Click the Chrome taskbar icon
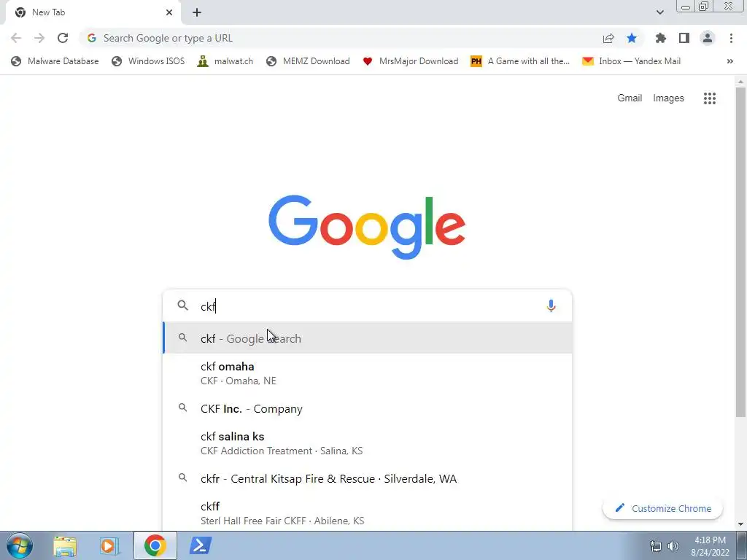 pos(155,545)
